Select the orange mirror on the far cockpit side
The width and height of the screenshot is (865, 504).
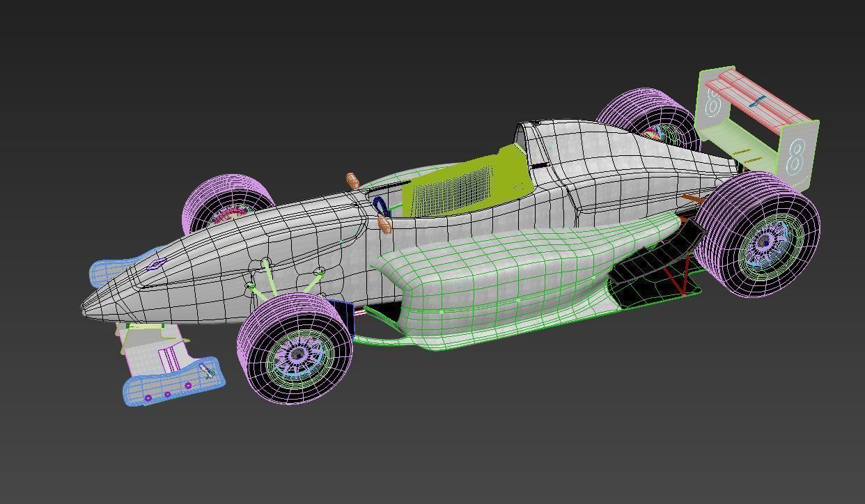pyautogui.click(x=352, y=181)
